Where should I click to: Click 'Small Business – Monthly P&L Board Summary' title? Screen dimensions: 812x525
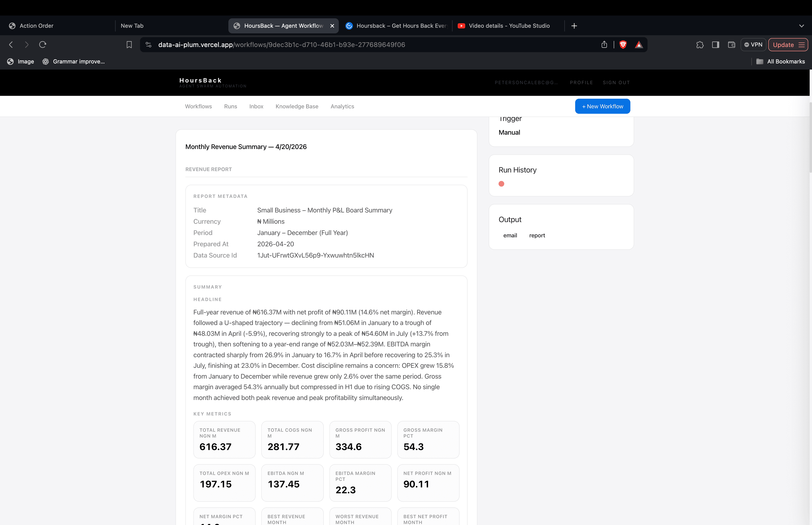(325, 210)
